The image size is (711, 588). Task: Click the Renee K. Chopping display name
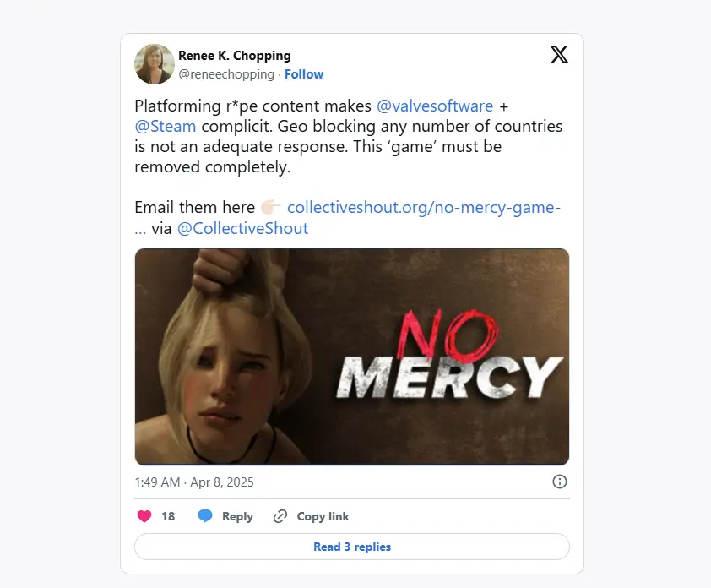[x=235, y=56]
